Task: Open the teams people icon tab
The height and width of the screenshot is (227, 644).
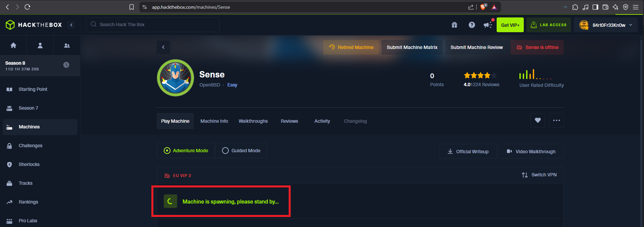Action: (x=67, y=45)
